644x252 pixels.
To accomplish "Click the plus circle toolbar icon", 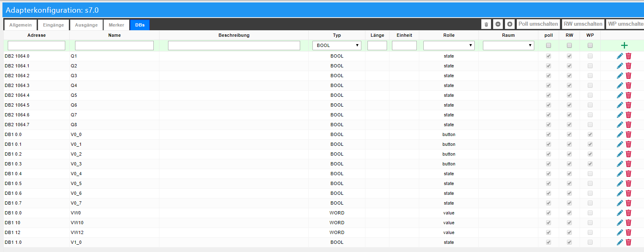I will [x=510, y=24].
